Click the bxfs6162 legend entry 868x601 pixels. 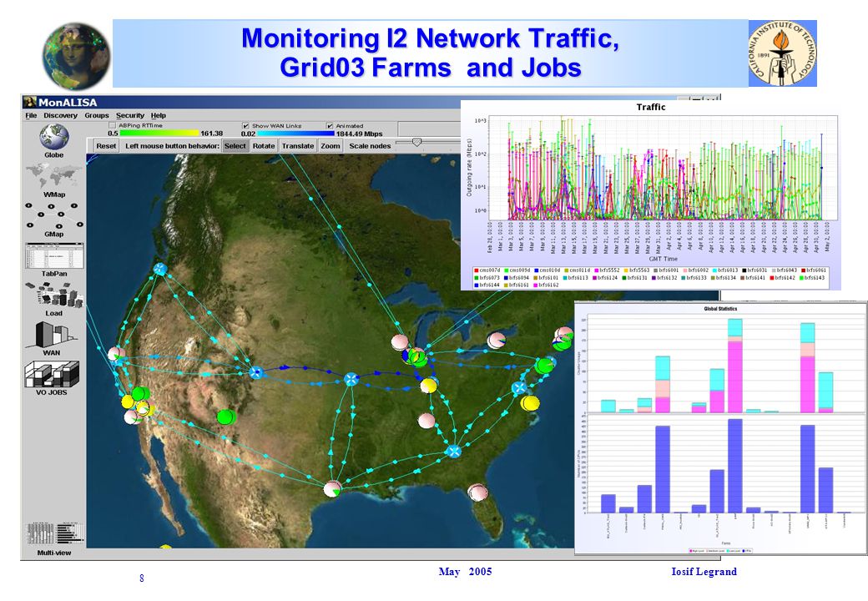[547, 285]
